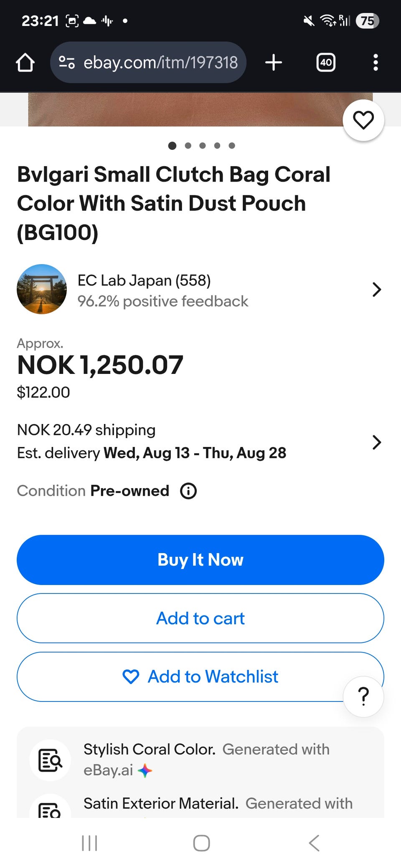
Task: Click the ebay.com address bar
Action: pos(148,63)
